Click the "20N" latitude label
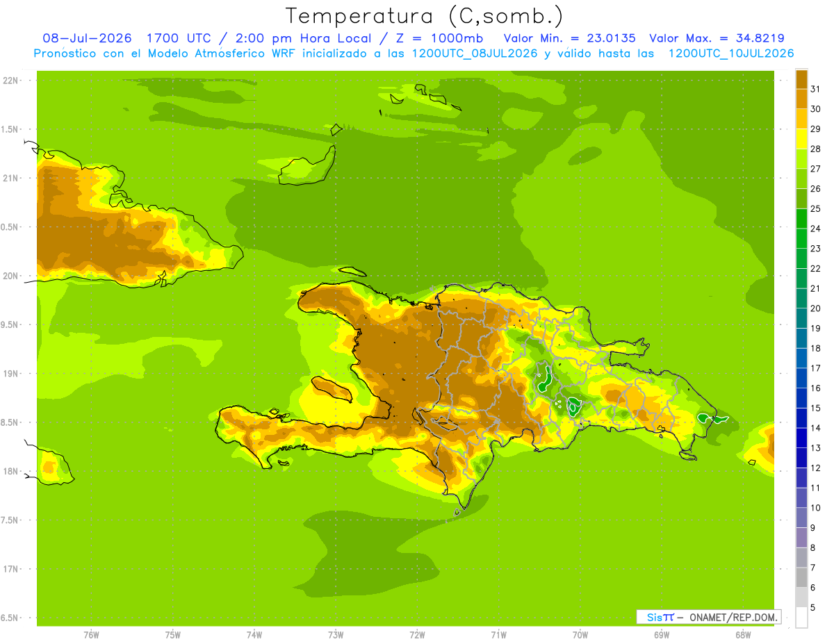Screen dimensions: 834x644 click(x=10, y=276)
